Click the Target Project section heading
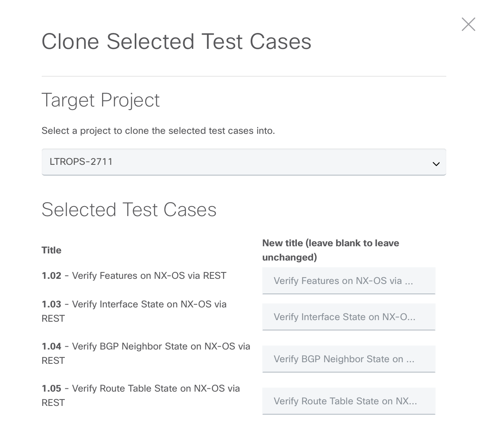 101,100
